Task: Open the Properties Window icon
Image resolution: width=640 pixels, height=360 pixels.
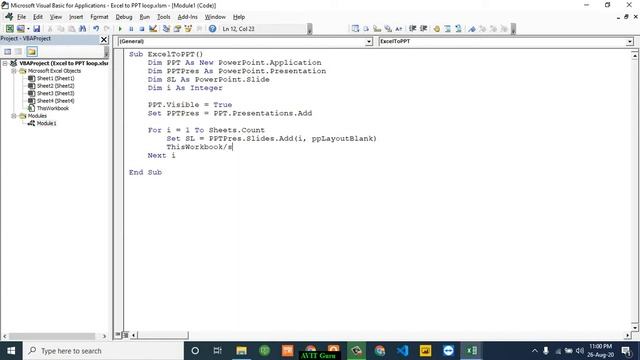Action: [x=177, y=29]
